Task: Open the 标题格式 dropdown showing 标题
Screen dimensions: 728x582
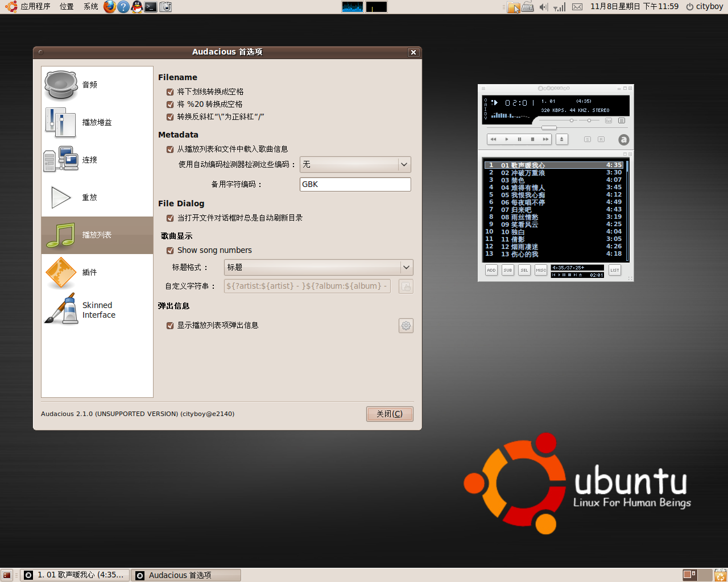Action: [x=318, y=267]
